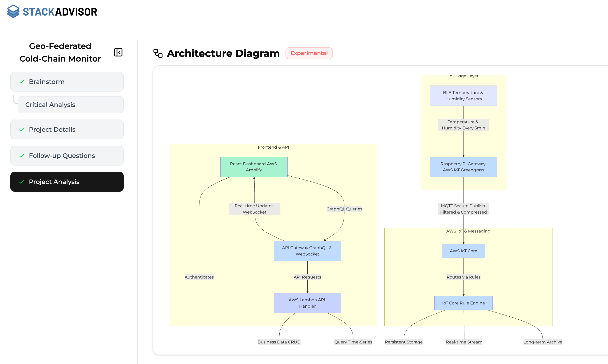Click the Raspberry Pi Gateway node
The height and width of the screenshot is (364, 608).
pyautogui.click(x=463, y=167)
